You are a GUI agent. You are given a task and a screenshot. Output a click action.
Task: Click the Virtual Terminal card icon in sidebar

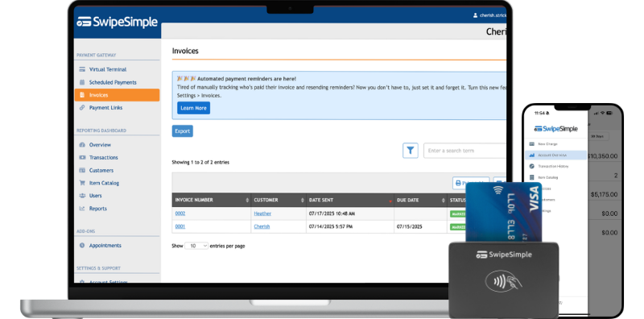[82, 69]
